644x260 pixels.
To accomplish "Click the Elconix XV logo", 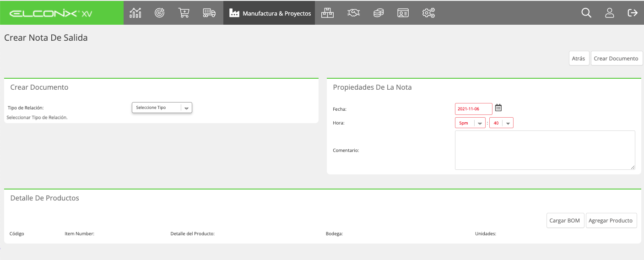I will (51, 13).
